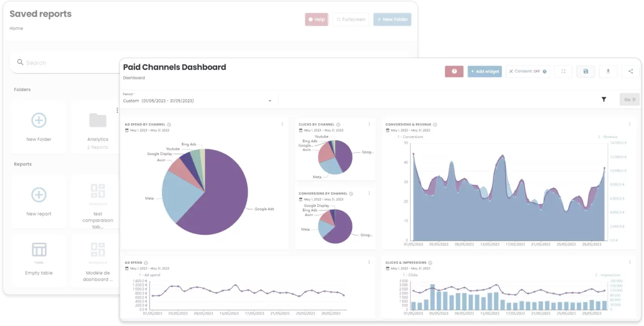The image size is (644, 326).
Task: Click the search magnifier in Saved reports
Action: coord(20,62)
